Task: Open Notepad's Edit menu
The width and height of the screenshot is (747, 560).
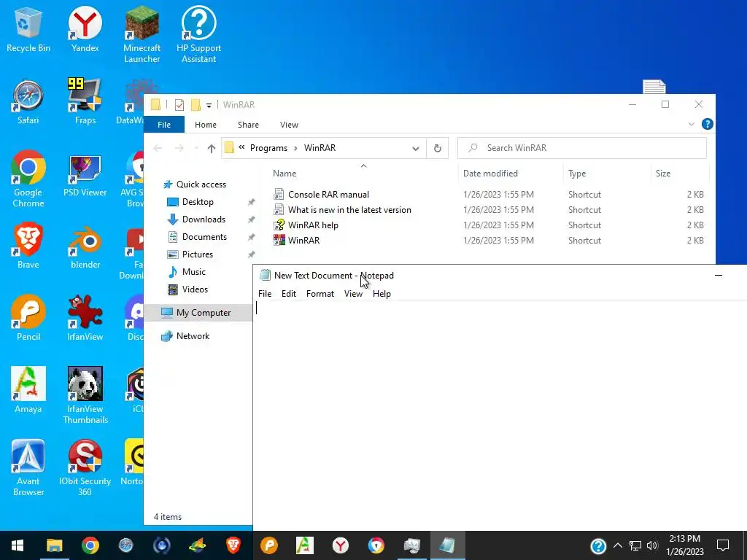Action: click(289, 294)
